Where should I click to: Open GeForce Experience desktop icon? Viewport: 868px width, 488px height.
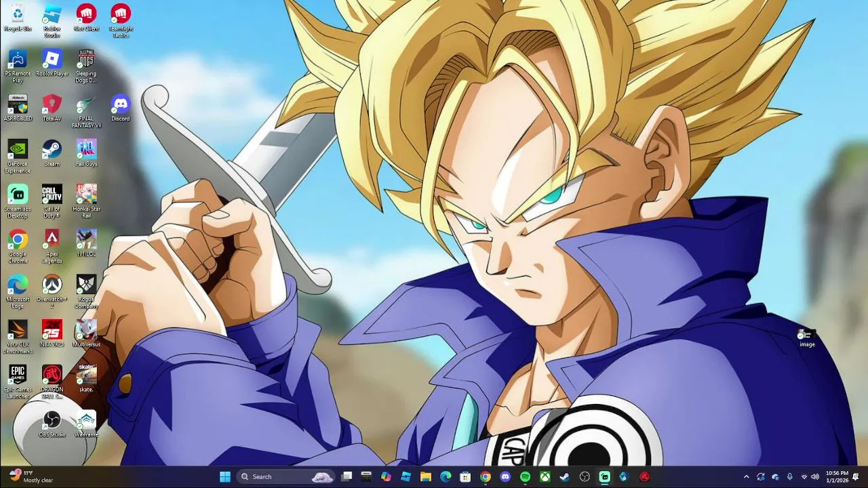[x=18, y=157]
